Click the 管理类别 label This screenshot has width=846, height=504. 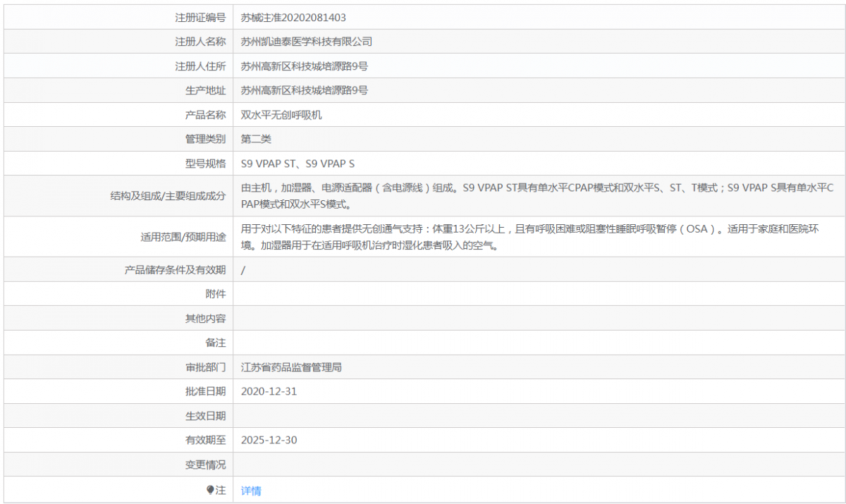click(205, 139)
